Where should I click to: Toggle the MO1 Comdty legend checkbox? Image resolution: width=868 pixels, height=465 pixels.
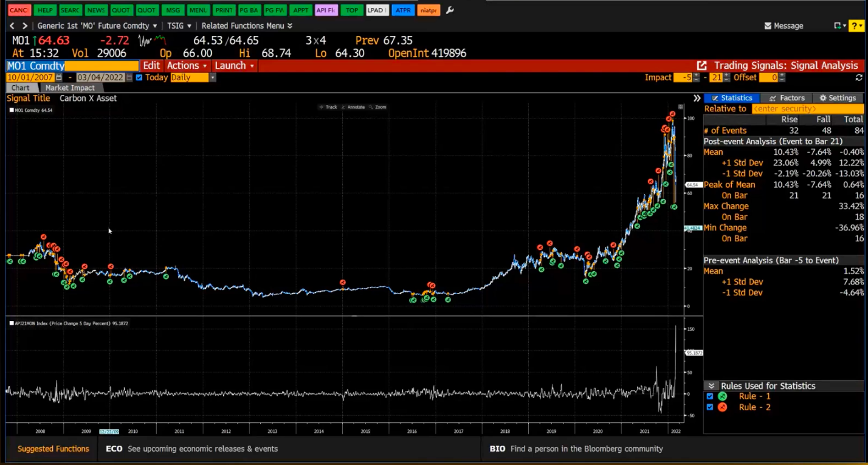coord(12,110)
